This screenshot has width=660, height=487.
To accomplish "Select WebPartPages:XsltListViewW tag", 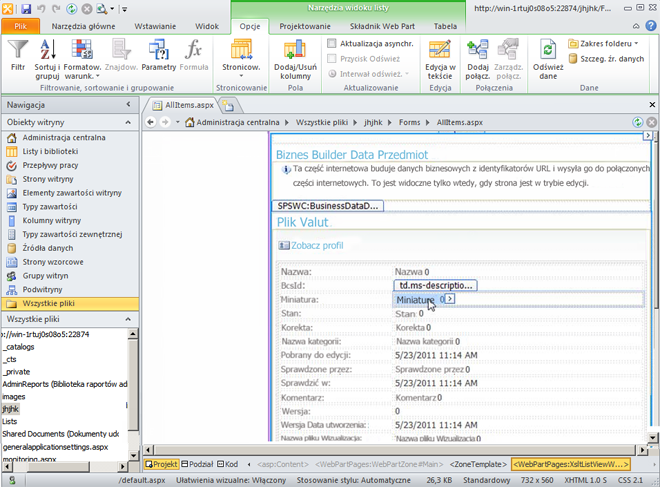I will pos(571,464).
